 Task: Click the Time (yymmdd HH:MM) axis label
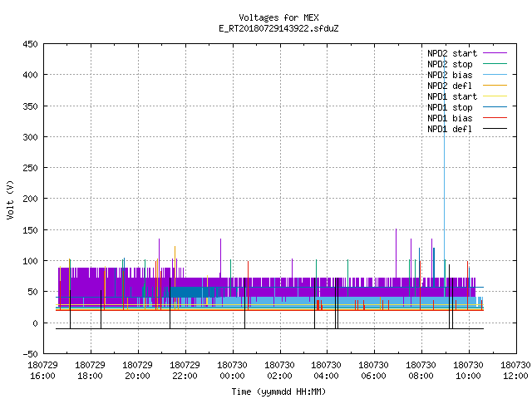coord(278,392)
